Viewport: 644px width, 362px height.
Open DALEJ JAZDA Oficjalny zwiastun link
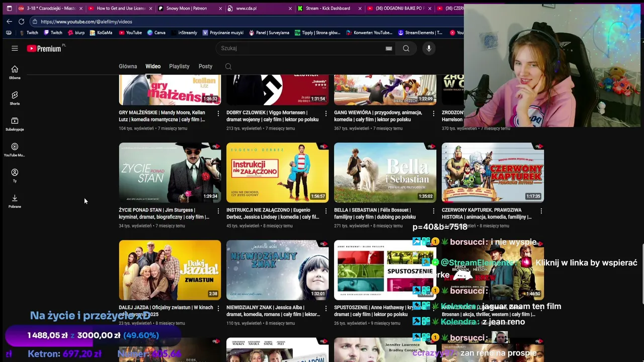pyautogui.click(x=166, y=311)
